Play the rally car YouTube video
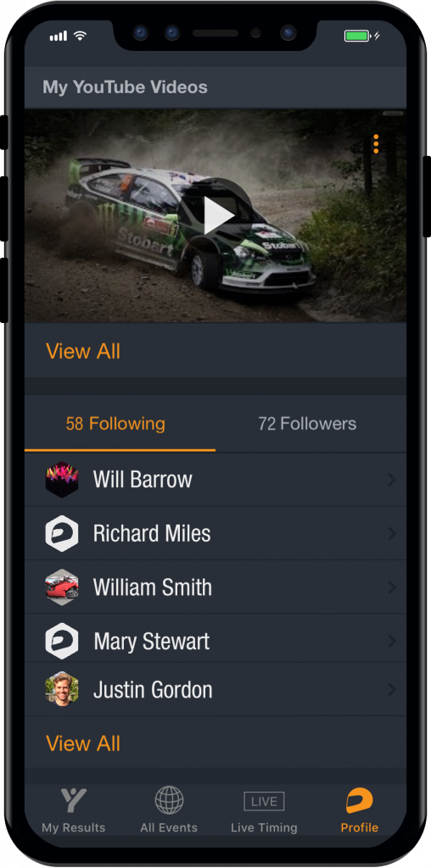This screenshot has height=868, width=431. click(x=218, y=215)
